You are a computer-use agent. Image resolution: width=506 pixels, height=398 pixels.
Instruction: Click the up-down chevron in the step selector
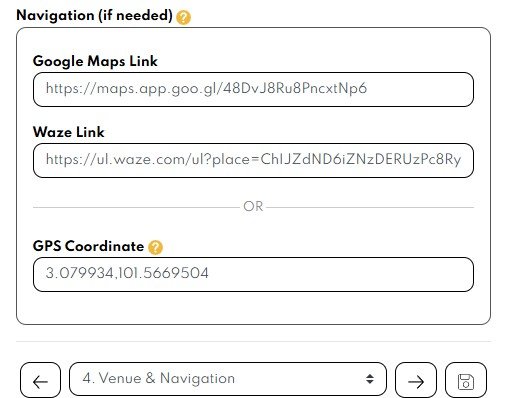pyautogui.click(x=370, y=379)
